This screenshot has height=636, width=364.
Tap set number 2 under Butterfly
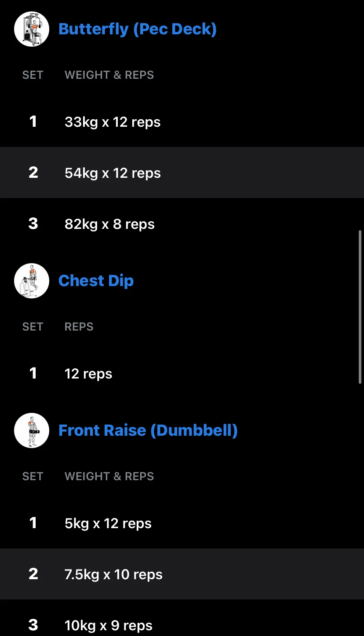(33, 173)
